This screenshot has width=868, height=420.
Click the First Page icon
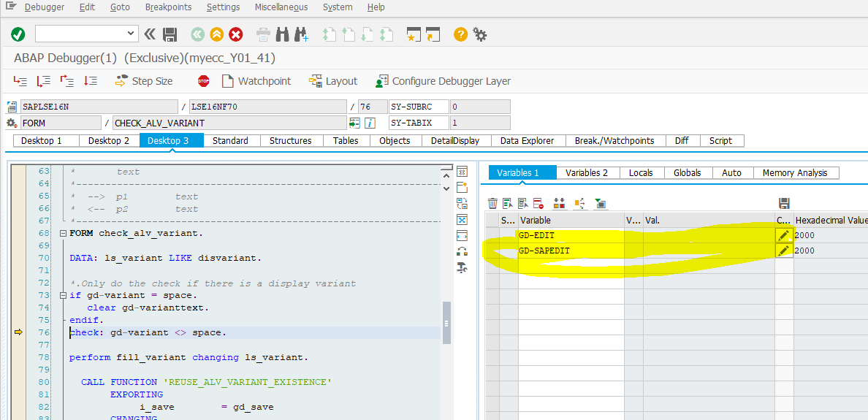click(x=330, y=34)
